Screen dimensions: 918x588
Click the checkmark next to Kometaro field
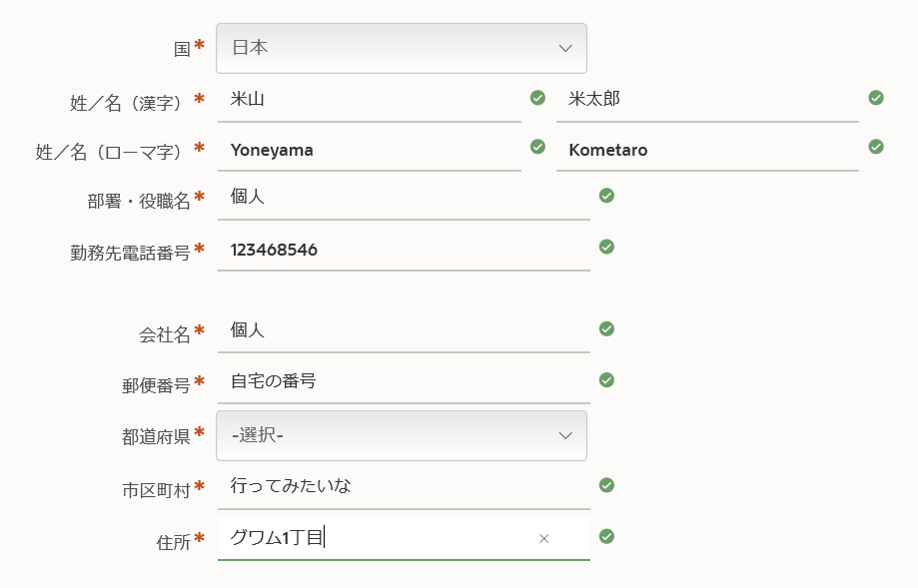click(x=876, y=146)
